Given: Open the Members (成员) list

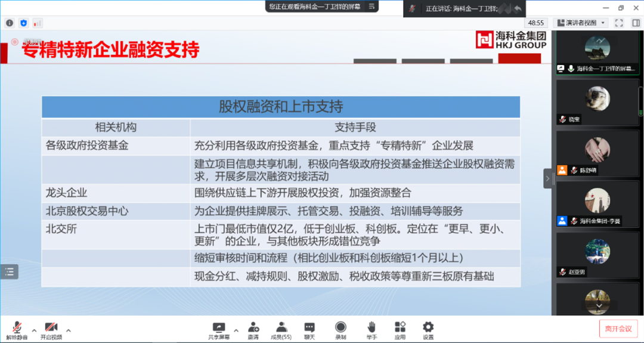Looking at the screenshot, I should tap(280, 329).
